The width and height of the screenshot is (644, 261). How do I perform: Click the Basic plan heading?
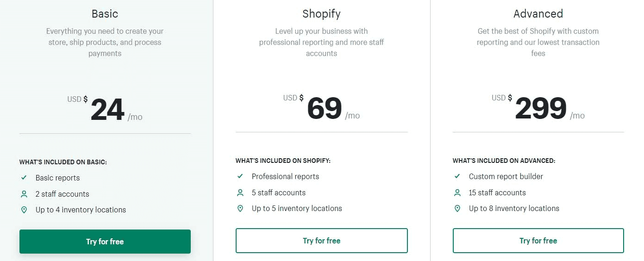[105, 14]
